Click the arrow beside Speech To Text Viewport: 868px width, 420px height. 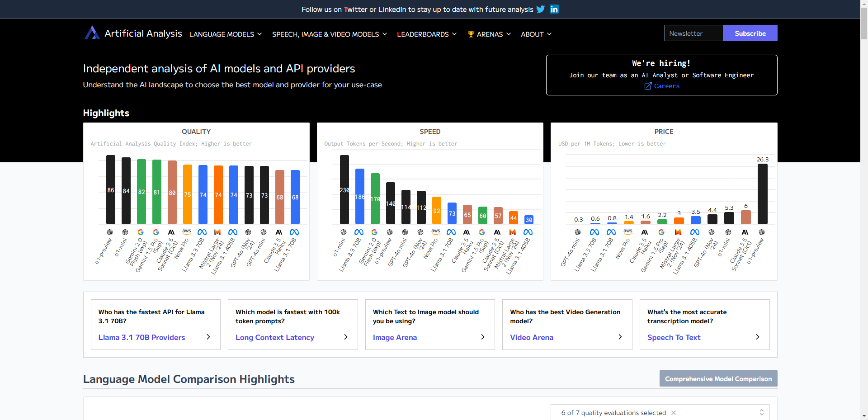tap(757, 337)
